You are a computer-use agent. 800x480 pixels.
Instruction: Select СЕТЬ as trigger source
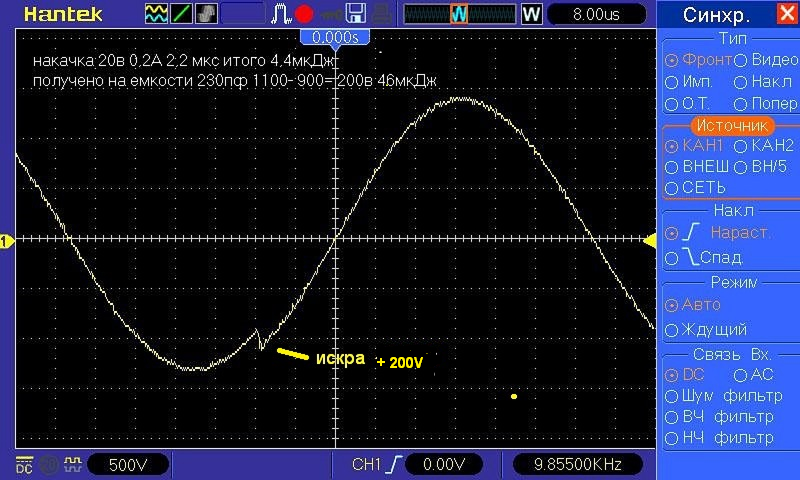695,188
